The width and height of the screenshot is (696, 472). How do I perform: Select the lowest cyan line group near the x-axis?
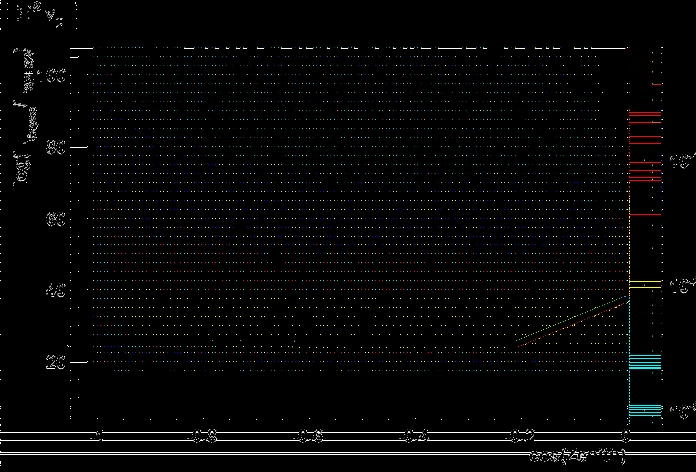click(645, 409)
